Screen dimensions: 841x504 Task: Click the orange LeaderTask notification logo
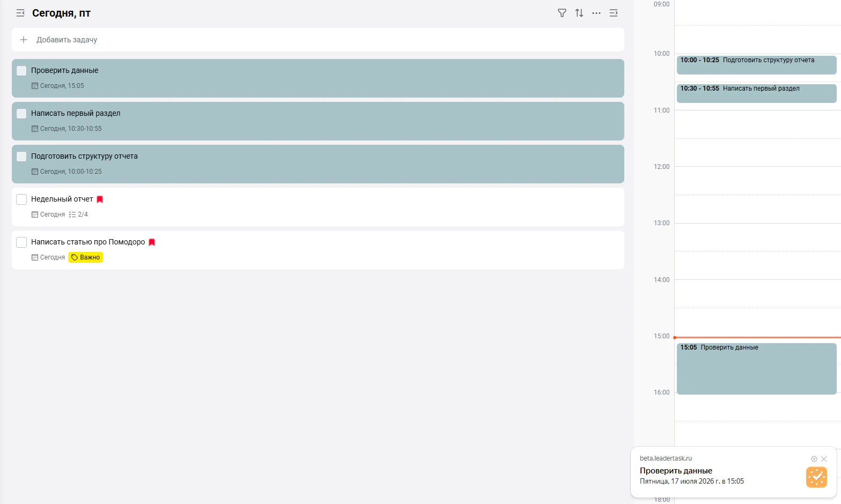point(816,477)
